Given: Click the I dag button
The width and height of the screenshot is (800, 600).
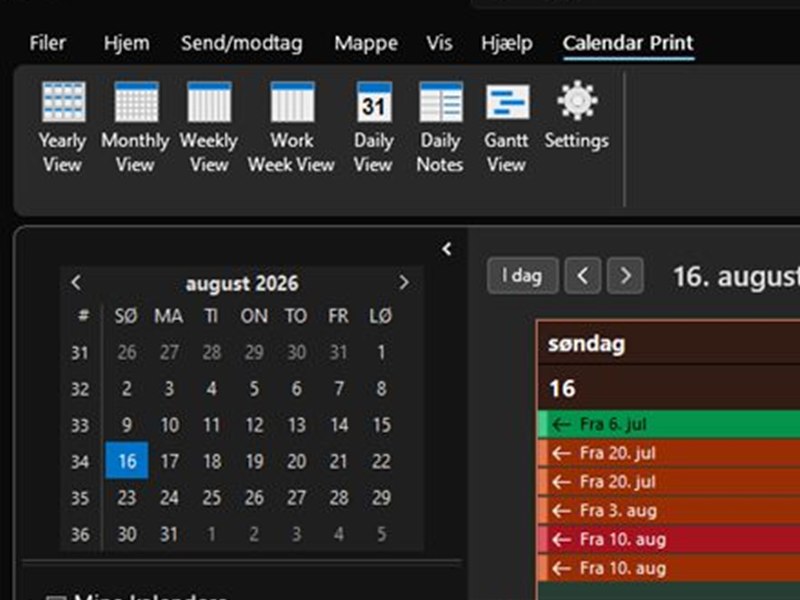Looking at the screenshot, I should pyautogui.click(x=522, y=276).
